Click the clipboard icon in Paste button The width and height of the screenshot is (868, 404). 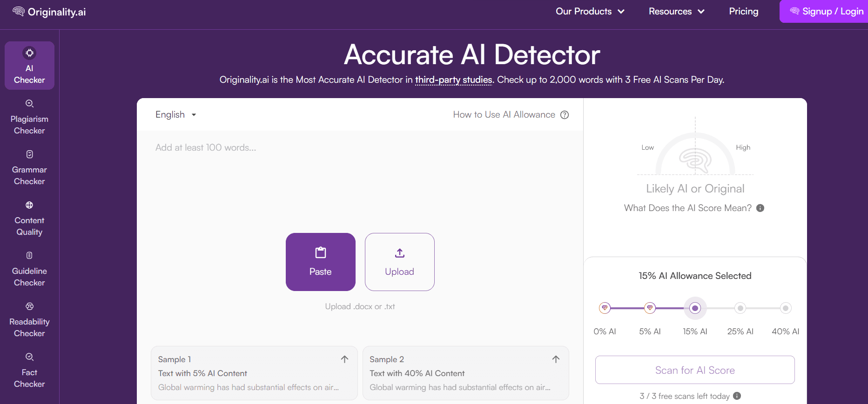(x=321, y=252)
